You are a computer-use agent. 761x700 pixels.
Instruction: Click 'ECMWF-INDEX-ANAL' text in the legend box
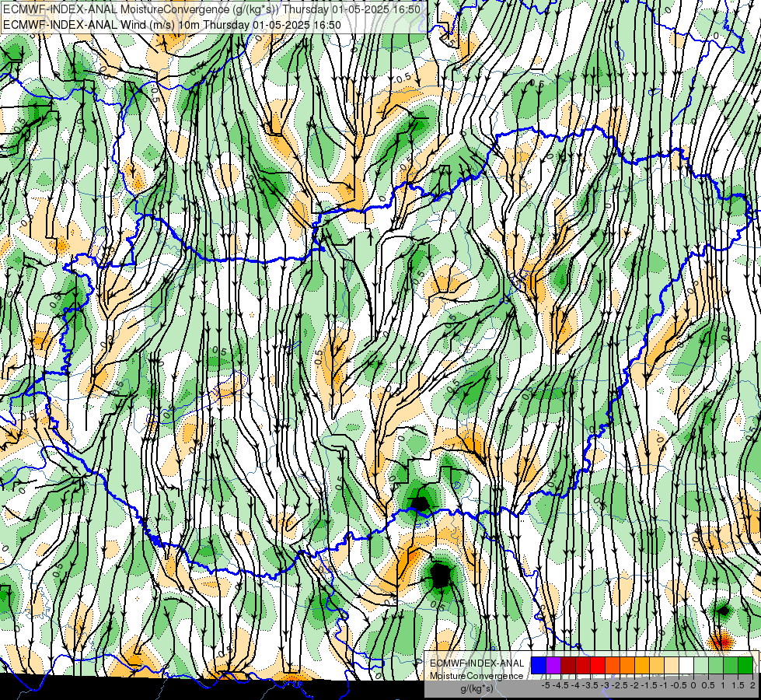coord(477,663)
